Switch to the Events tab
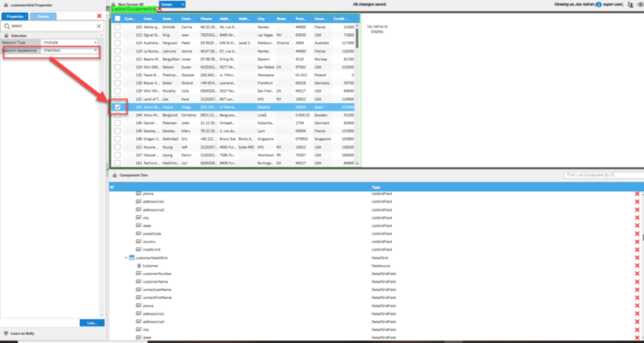Image resolution: width=644 pixels, height=343 pixels. [x=43, y=17]
